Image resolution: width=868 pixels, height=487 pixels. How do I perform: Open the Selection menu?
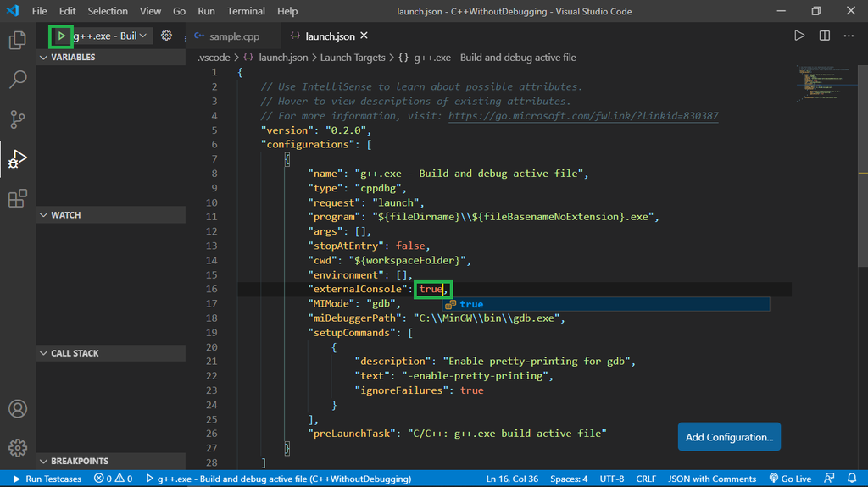tap(108, 11)
